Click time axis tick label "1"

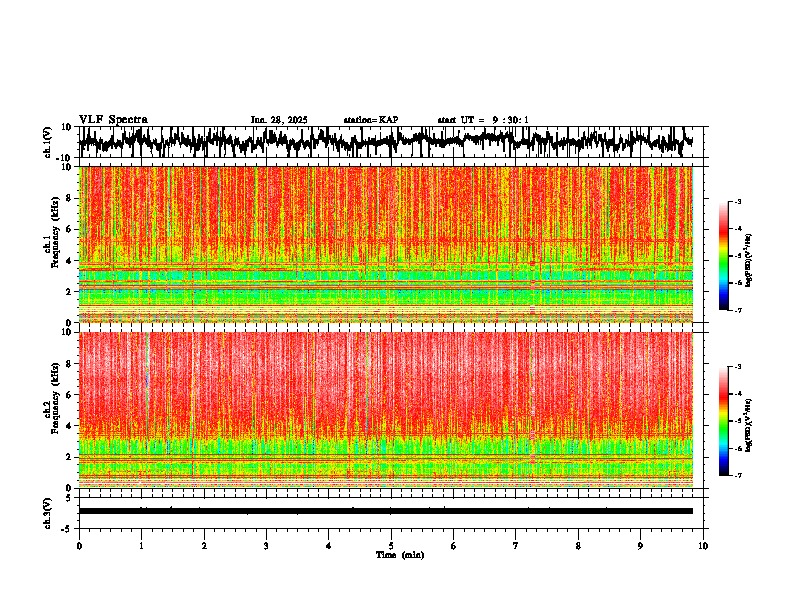click(x=141, y=546)
